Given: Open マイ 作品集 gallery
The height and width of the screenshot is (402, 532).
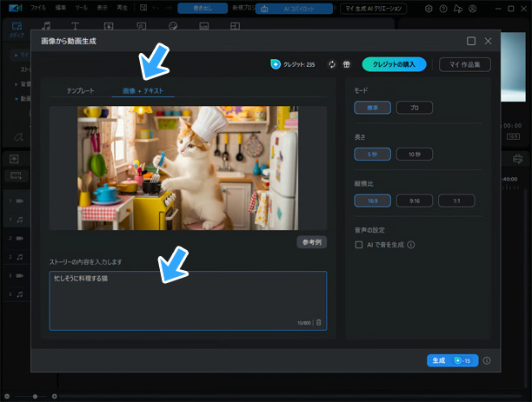Looking at the screenshot, I should pyautogui.click(x=465, y=64).
